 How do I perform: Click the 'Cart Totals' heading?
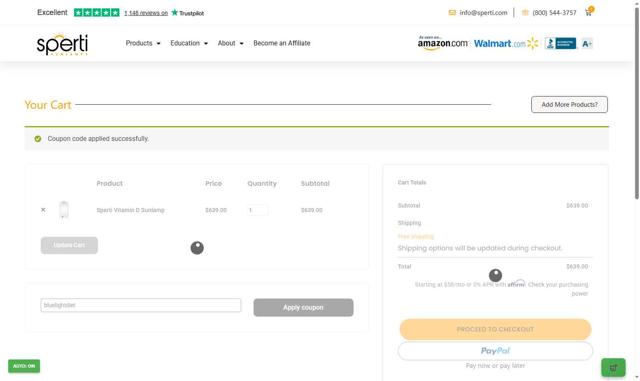pos(412,183)
